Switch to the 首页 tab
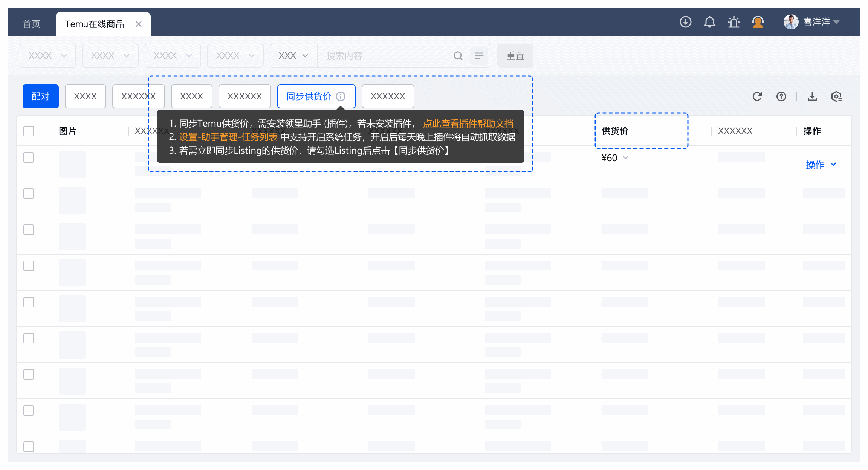This screenshot has height=470, width=868. click(32, 24)
